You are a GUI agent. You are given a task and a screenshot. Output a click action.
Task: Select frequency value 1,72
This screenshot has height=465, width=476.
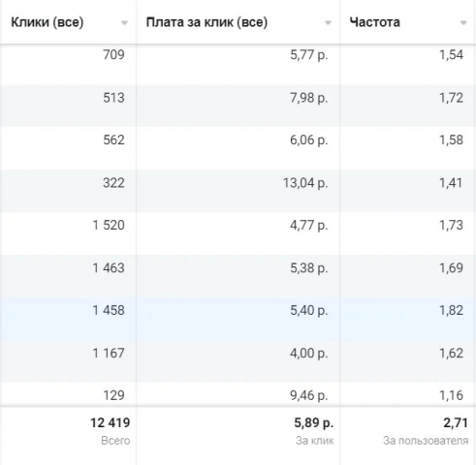point(451,98)
